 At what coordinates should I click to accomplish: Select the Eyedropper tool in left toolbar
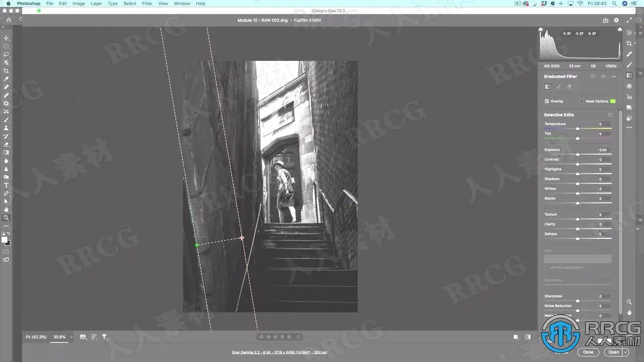pos(7,79)
